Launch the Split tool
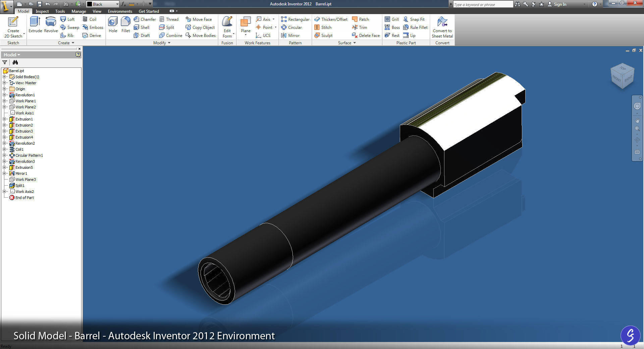Viewport: 644px width, 349px height. coord(167,28)
